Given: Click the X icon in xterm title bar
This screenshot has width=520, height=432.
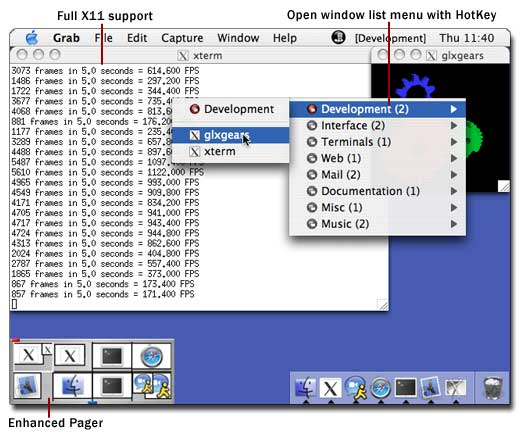Looking at the screenshot, I should [x=183, y=56].
